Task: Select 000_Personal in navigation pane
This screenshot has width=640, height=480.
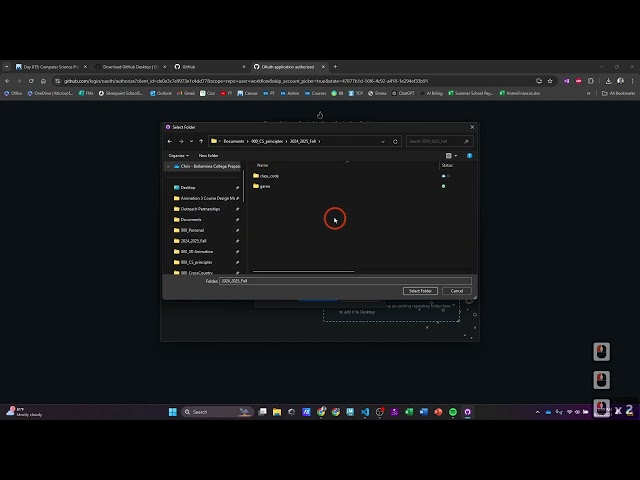Action: pos(189,230)
